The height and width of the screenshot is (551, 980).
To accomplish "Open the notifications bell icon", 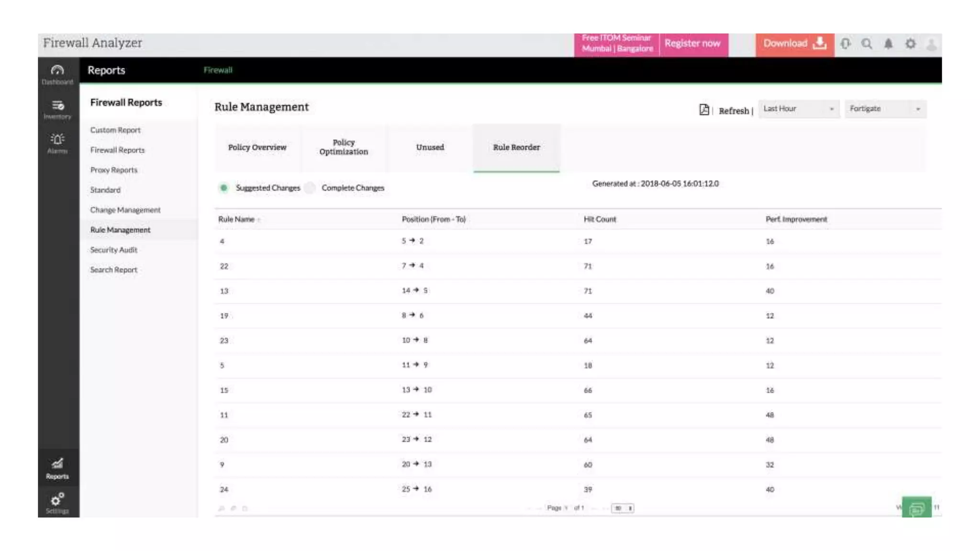I will [x=888, y=44].
